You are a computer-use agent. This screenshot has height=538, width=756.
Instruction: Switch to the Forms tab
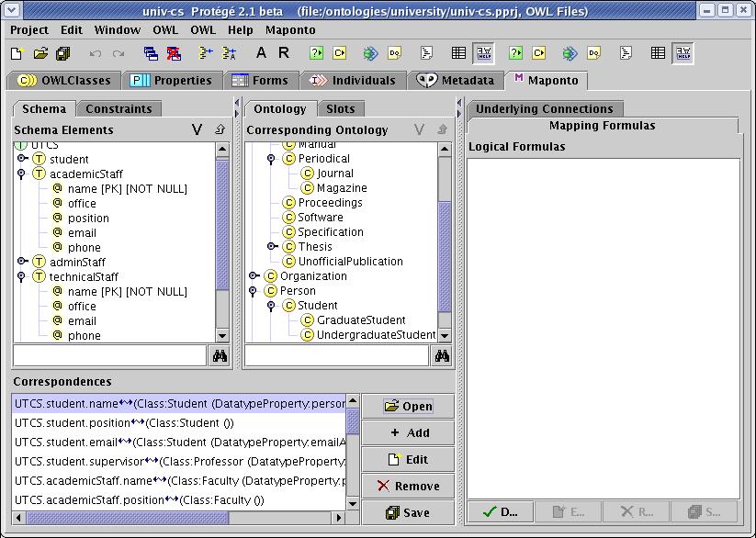(260, 81)
